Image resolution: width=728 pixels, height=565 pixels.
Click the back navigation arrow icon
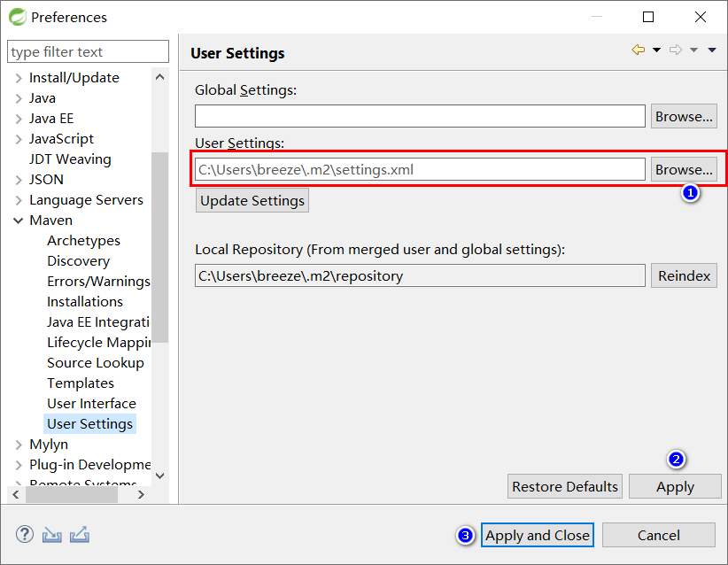click(639, 50)
